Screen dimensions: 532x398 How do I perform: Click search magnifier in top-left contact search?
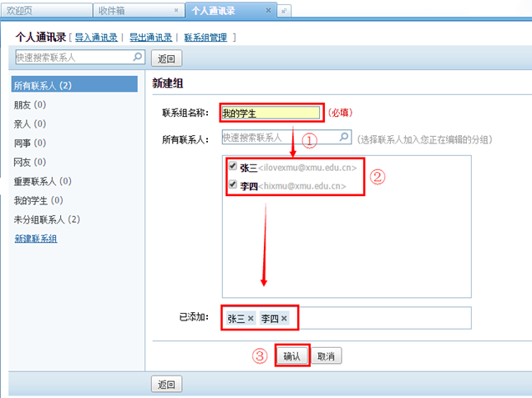(x=138, y=57)
